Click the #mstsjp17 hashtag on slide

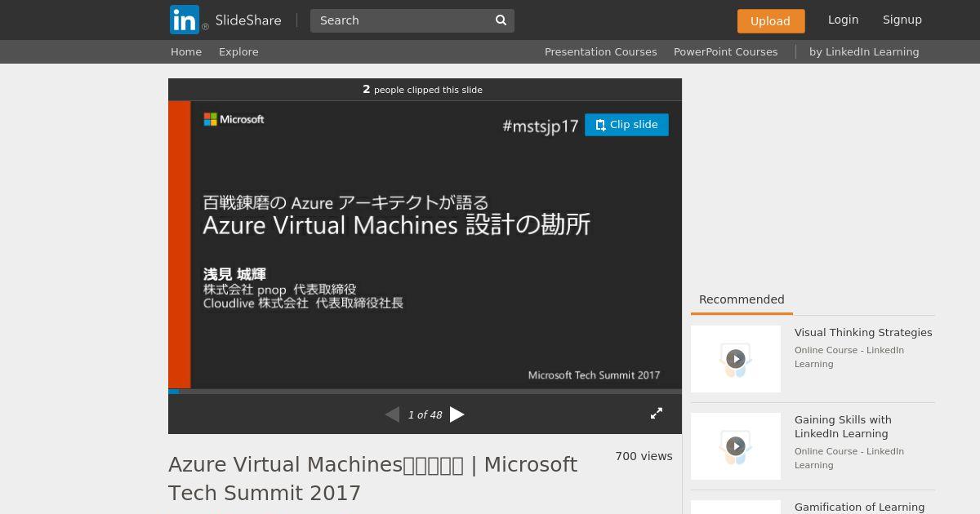540,126
